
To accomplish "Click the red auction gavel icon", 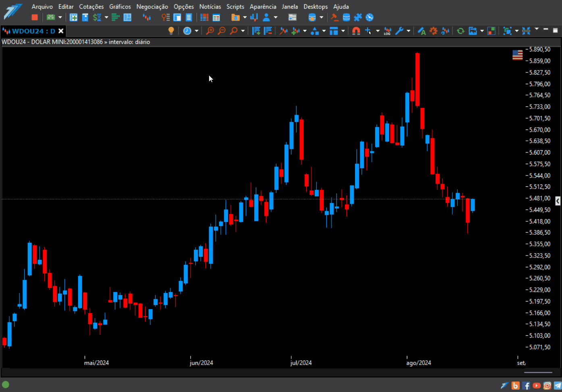I will [334, 17].
